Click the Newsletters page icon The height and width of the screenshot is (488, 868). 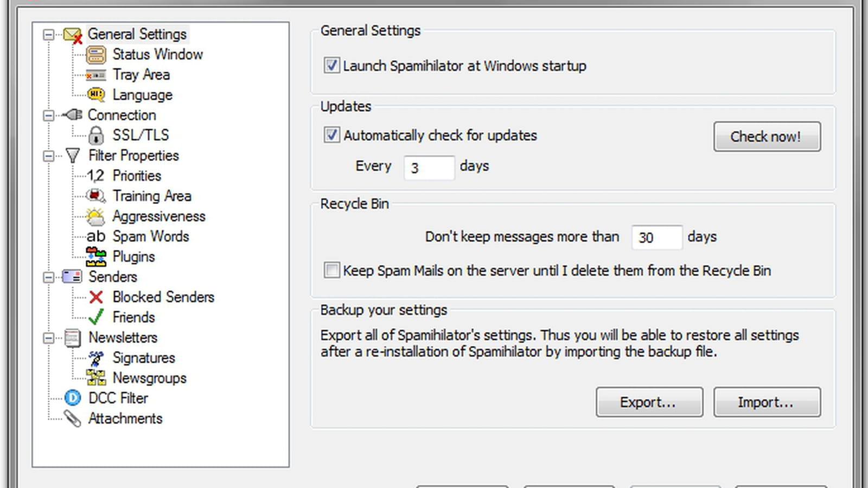(x=73, y=337)
